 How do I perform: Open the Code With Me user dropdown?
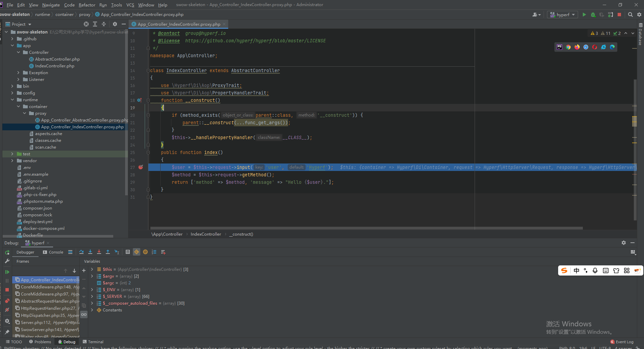(536, 15)
